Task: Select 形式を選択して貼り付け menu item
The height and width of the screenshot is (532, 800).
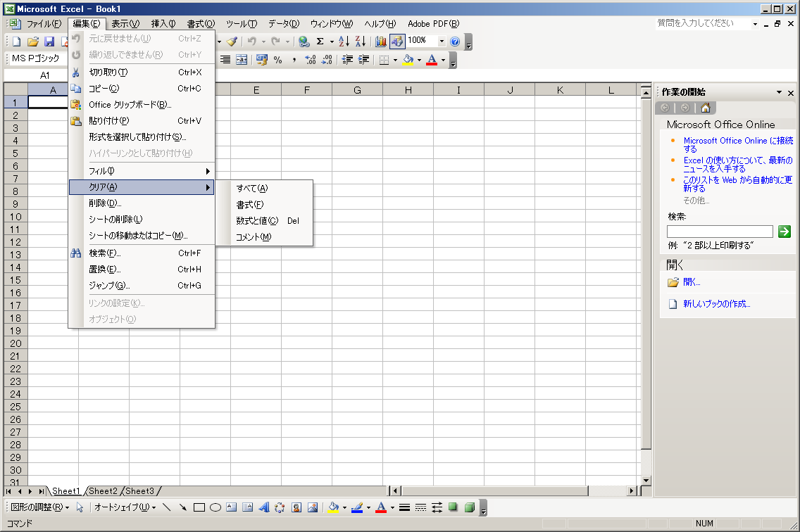Action: [x=137, y=137]
